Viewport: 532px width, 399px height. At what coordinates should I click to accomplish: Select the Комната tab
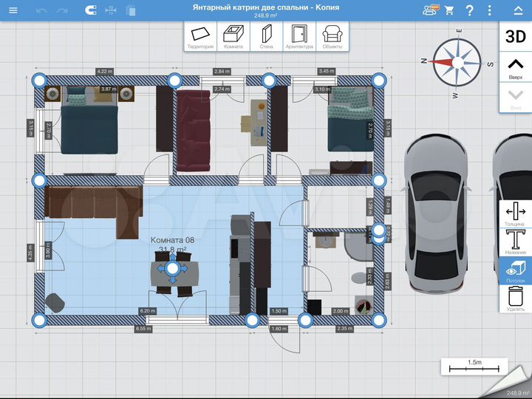point(233,36)
